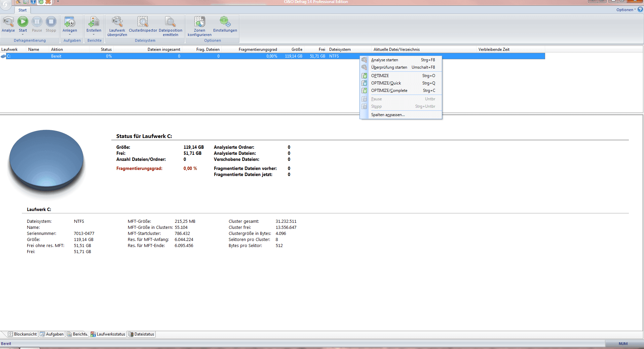Switch to Berichte bottom tab
This screenshot has width=644, height=349.
(77, 334)
